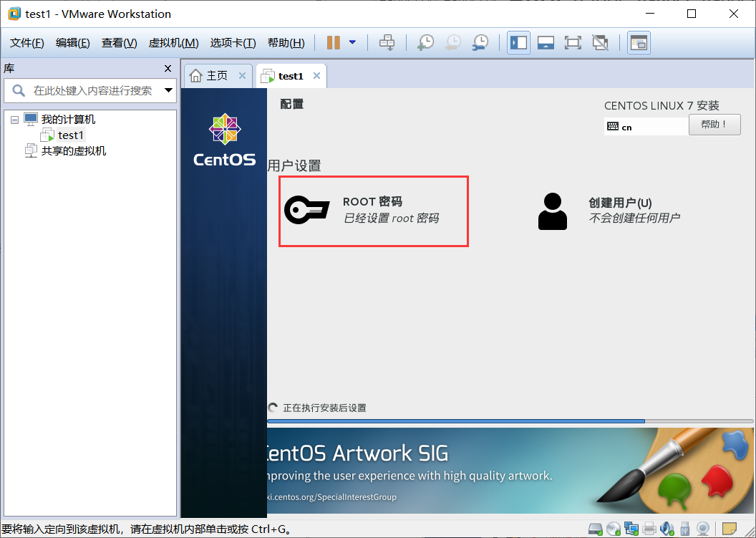This screenshot has width=756, height=538.
Task: Click the cn keyboard layout indicator
Action: point(646,127)
